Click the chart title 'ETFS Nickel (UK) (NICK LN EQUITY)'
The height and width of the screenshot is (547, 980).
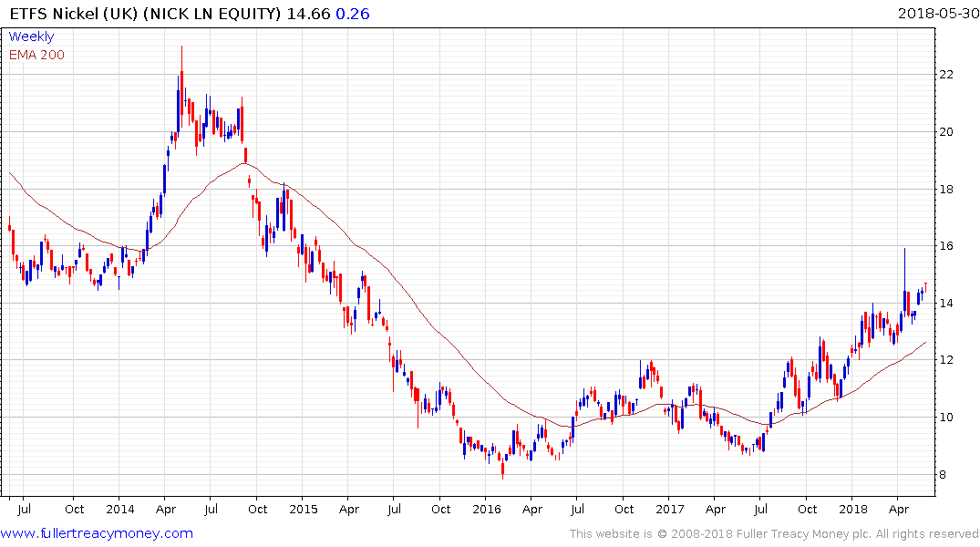pos(145,14)
